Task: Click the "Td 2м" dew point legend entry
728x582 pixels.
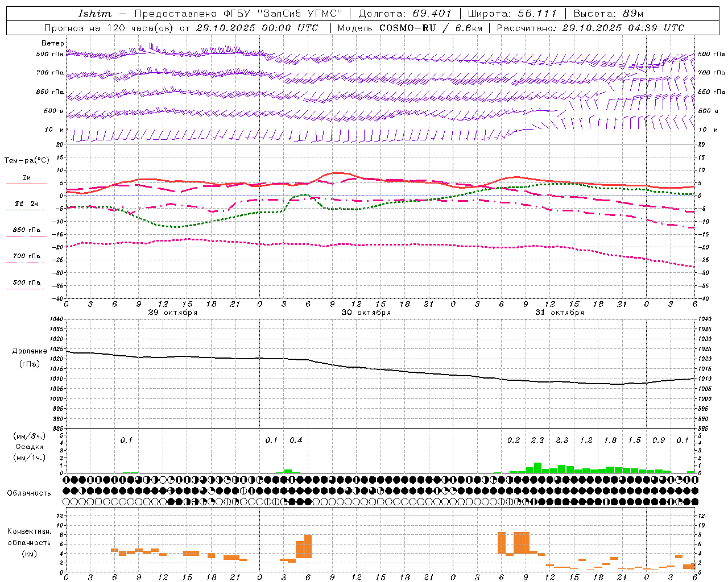Action: [x=26, y=203]
